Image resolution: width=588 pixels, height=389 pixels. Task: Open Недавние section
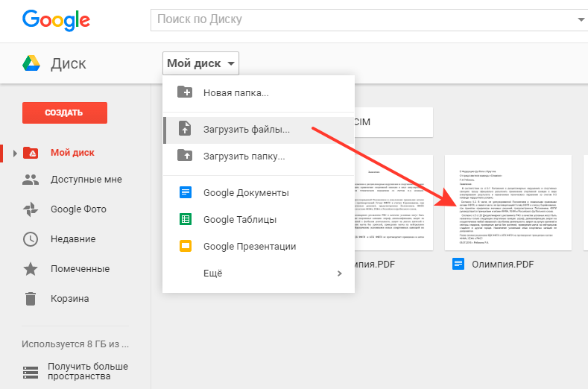pos(73,239)
